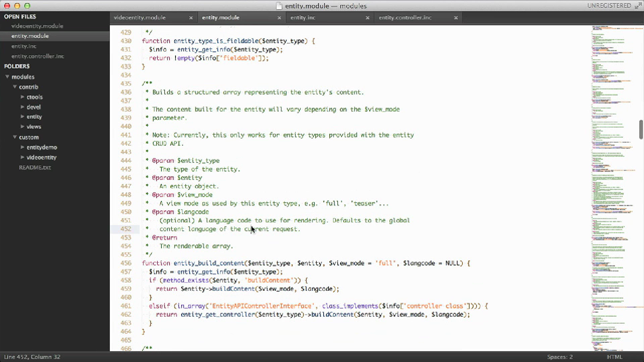
Task: Switch to the entity.controller.inc tab
Action: tap(405, 18)
